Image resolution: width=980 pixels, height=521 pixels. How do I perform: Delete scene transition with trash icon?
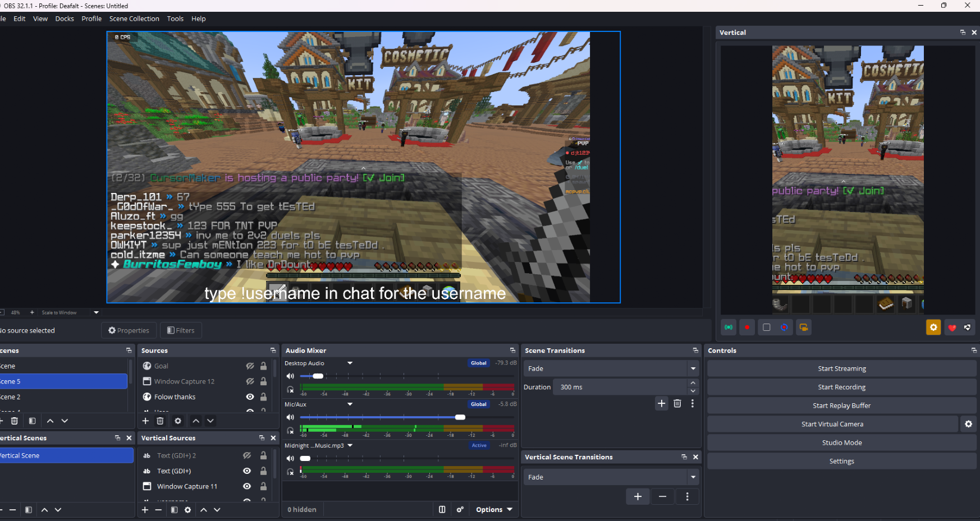click(x=677, y=403)
